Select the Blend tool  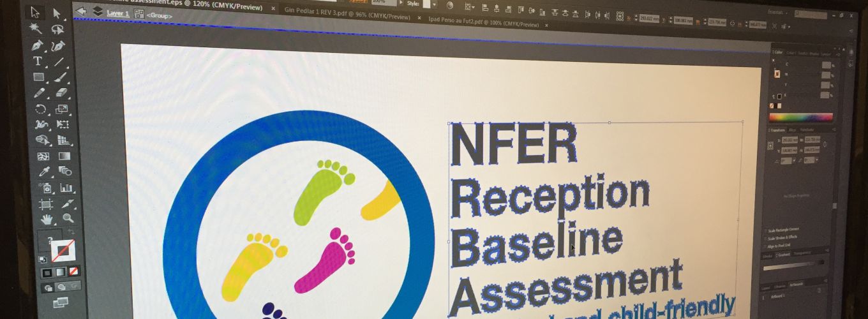[x=65, y=172]
